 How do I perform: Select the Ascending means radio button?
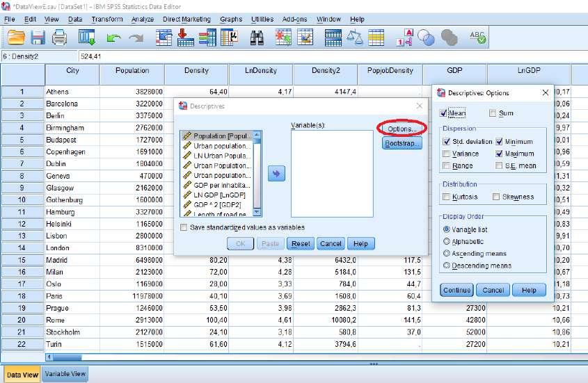[x=447, y=253]
